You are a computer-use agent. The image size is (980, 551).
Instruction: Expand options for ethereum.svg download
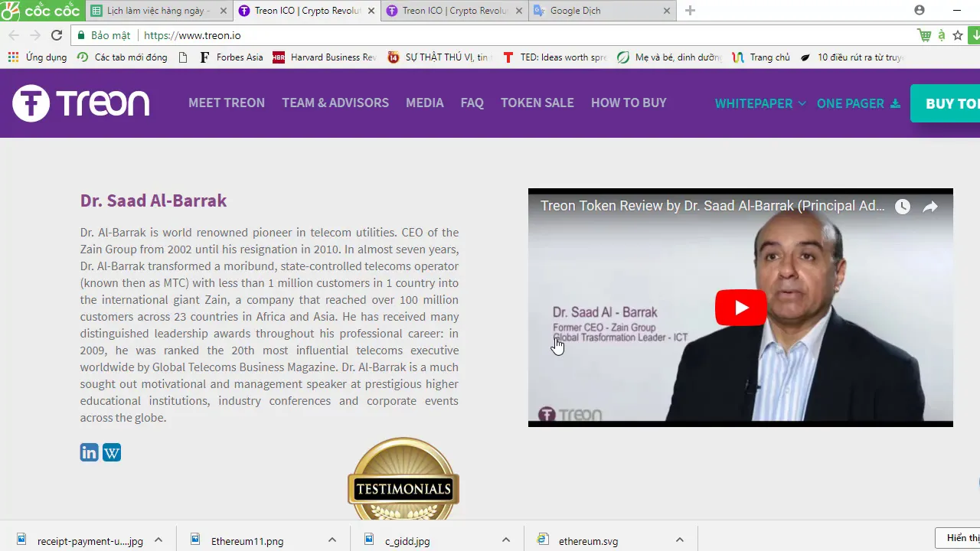[x=680, y=540]
